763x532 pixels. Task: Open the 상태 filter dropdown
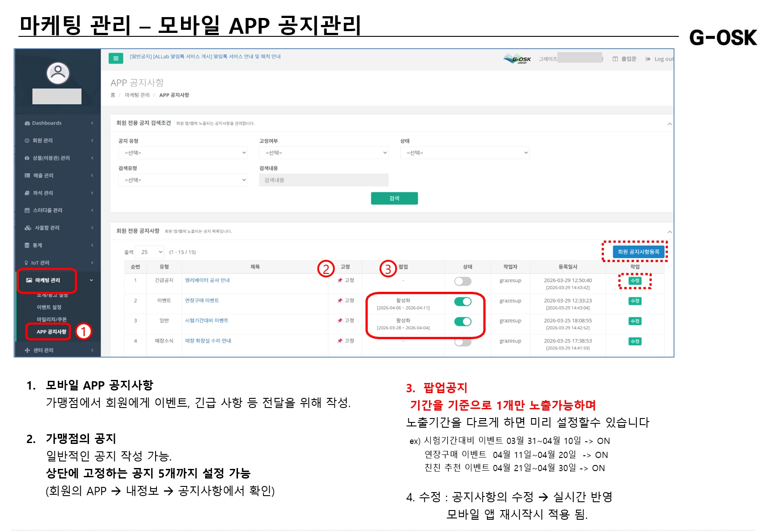point(465,153)
